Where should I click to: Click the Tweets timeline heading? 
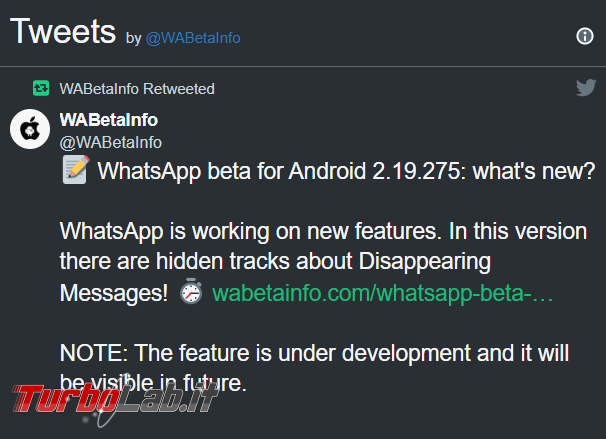coord(63,31)
